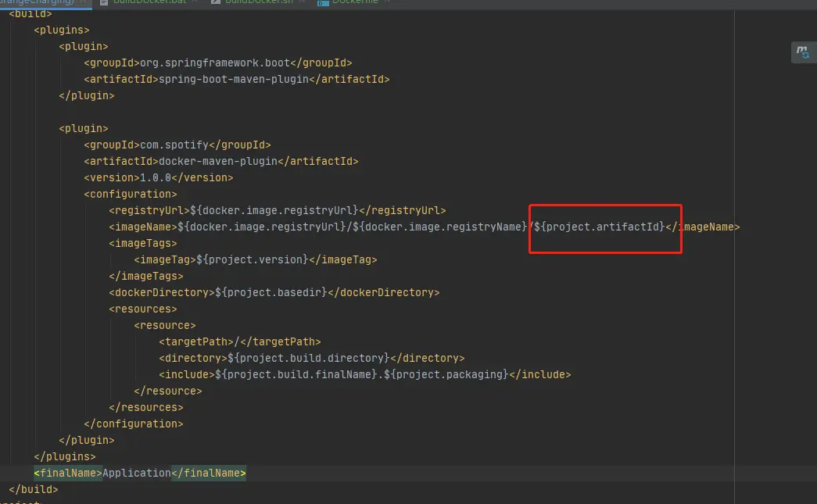
Task: Click the ${project.artifactId} value
Action: (599, 227)
